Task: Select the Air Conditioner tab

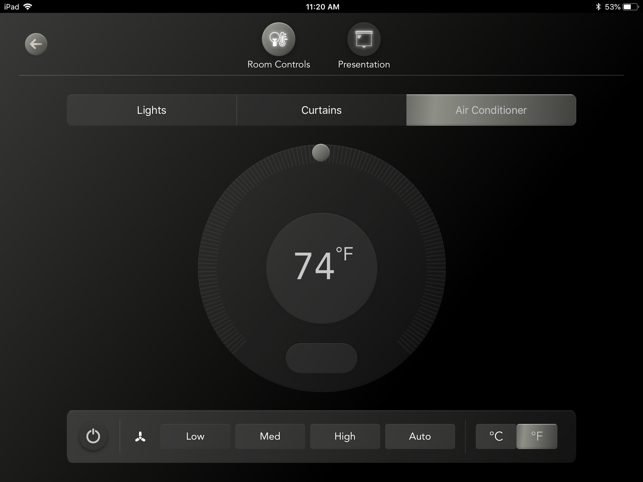Action: click(x=491, y=110)
